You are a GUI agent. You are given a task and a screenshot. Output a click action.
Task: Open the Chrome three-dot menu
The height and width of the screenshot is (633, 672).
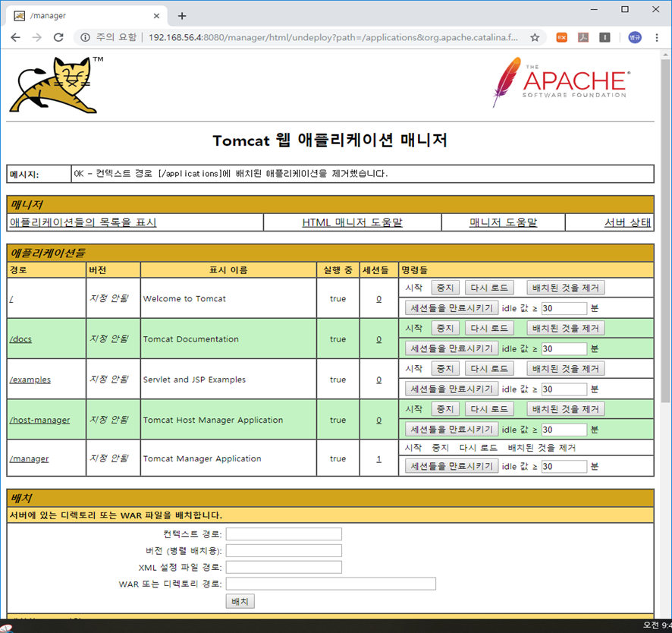657,37
